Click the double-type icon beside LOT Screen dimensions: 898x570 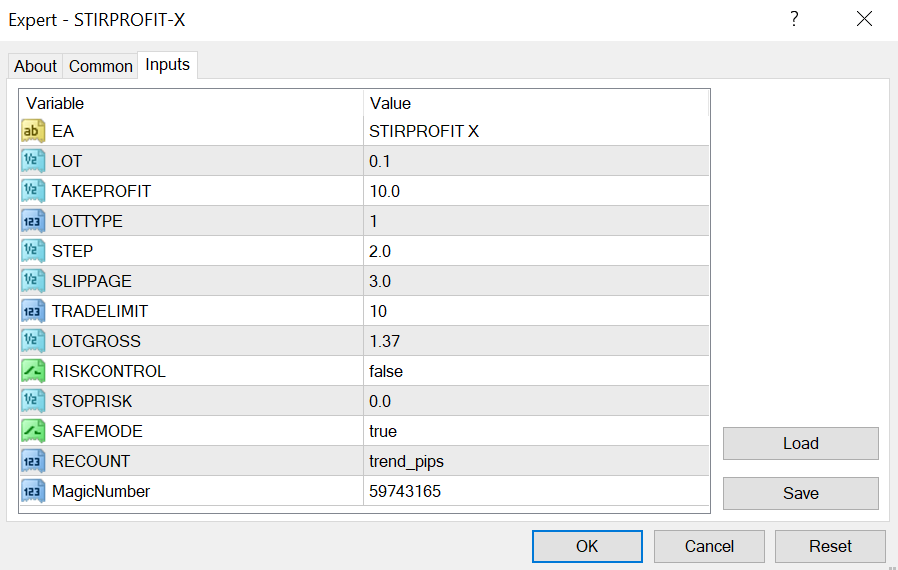(x=33, y=161)
